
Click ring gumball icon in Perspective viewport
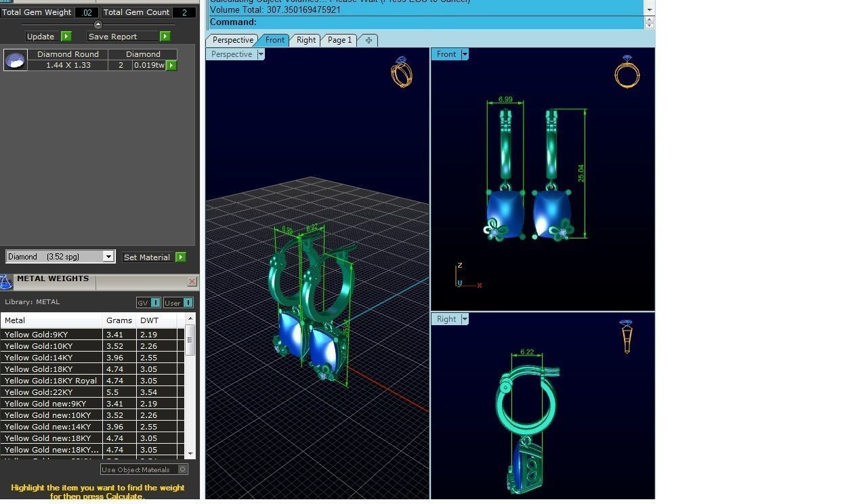pyautogui.click(x=402, y=72)
